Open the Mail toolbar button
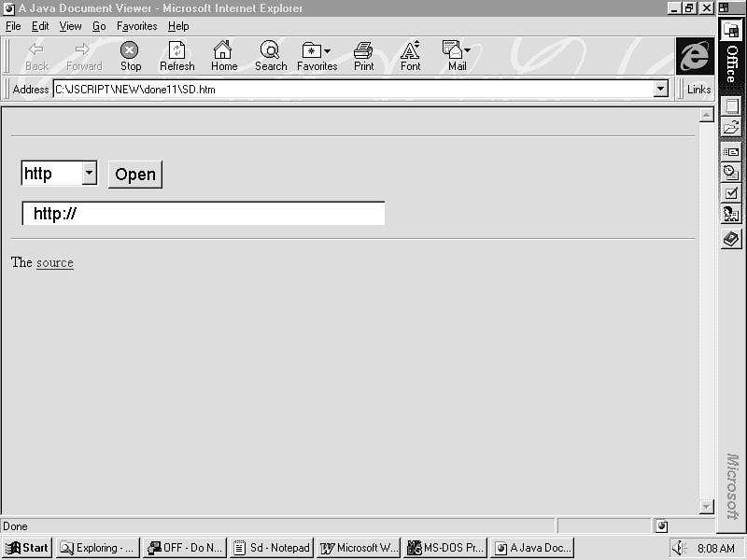 (x=456, y=56)
